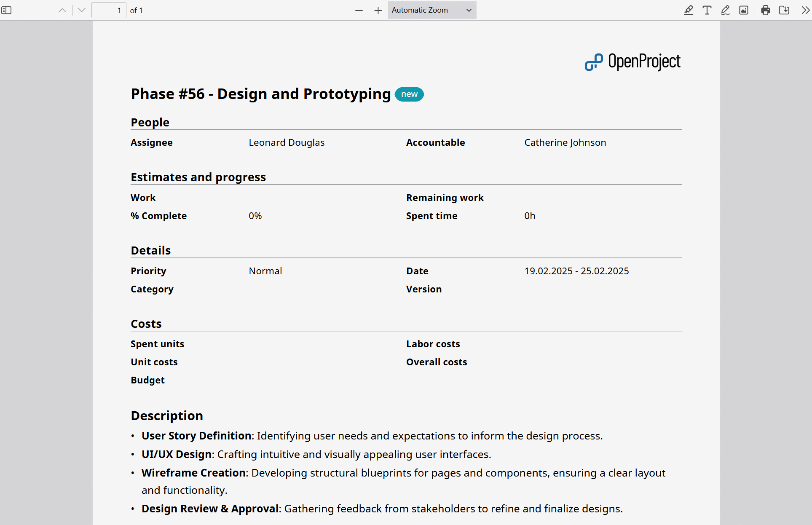The width and height of the screenshot is (812, 525).
Task: Print the PDF document
Action: (x=766, y=10)
